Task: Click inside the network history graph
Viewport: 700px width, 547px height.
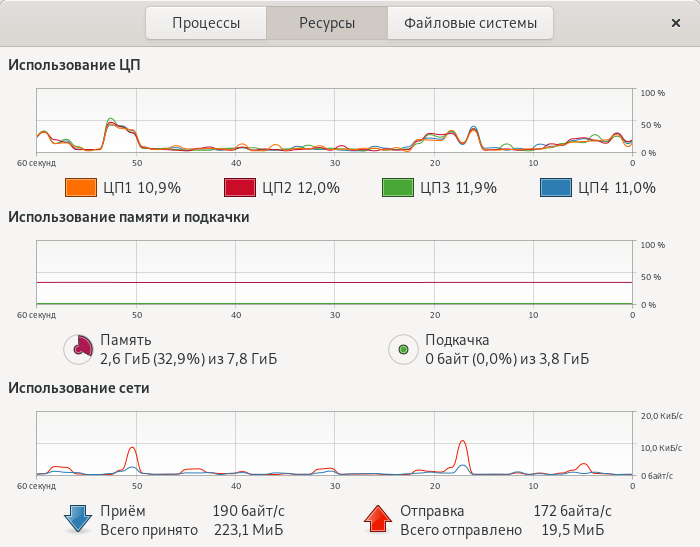Action: [x=334, y=443]
